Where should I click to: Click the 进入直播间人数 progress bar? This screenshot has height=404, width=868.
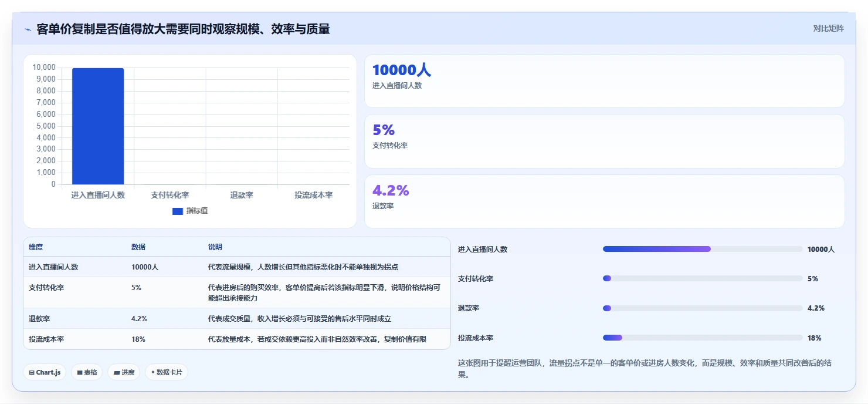[703, 249]
